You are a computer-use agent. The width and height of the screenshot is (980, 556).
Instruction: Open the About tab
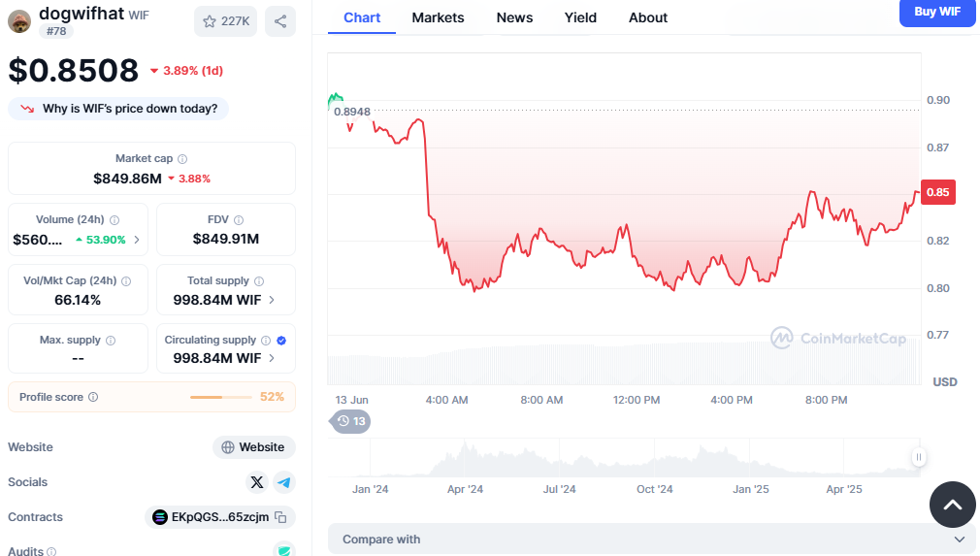coord(648,17)
